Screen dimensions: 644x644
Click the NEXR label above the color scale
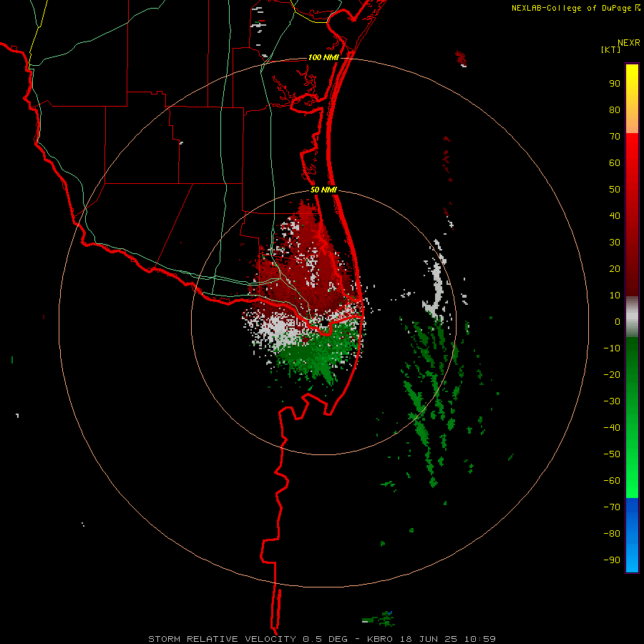(628, 42)
